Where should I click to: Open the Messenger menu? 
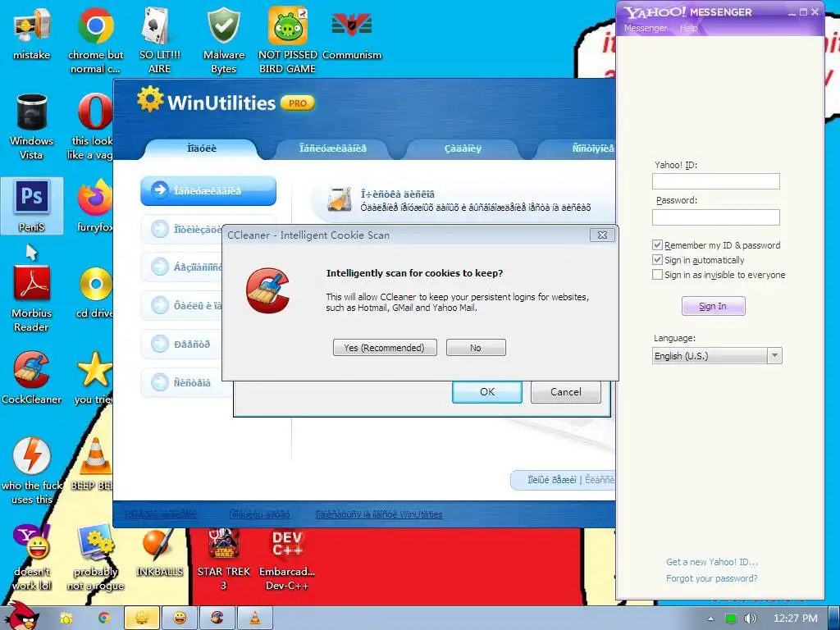[x=646, y=28]
